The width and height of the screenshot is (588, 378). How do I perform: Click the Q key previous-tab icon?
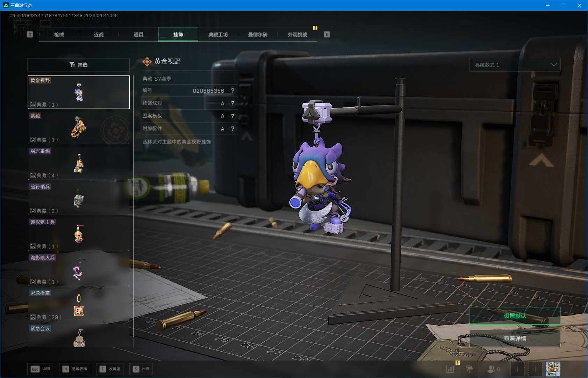click(30, 34)
